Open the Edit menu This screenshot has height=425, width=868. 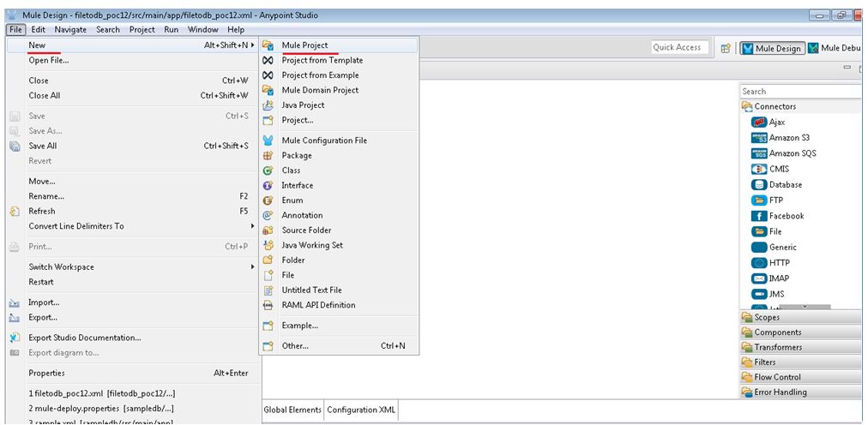[x=39, y=30]
